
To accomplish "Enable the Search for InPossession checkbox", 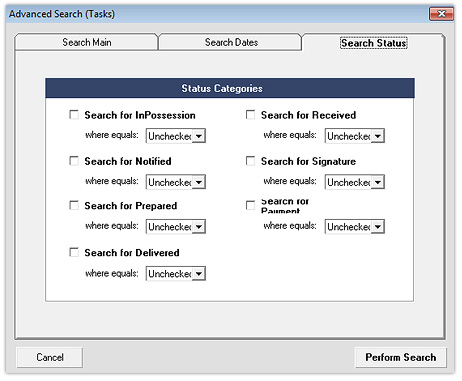I will [74, 115].
